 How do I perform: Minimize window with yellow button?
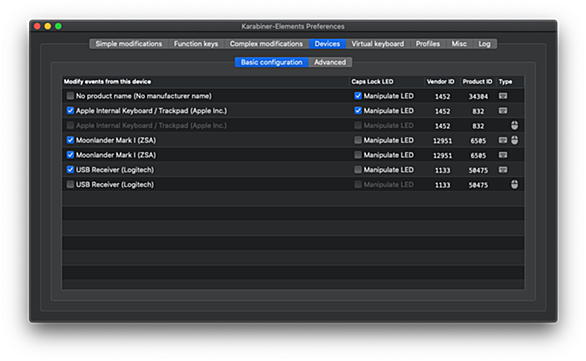click(x=48, y=26)
